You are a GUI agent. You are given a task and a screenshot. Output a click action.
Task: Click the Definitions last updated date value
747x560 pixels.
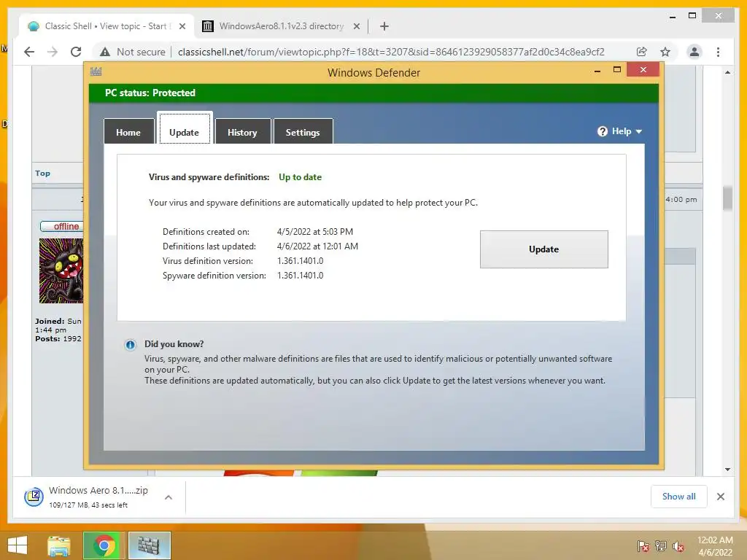(x=318, y=246)
